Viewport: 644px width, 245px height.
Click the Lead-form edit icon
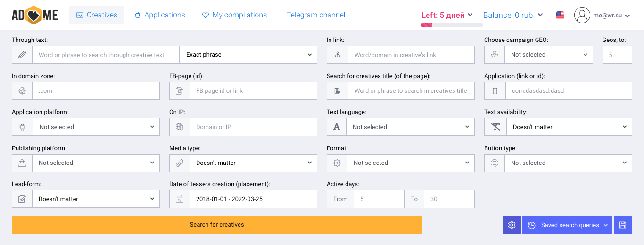click(x=22, y=199)
